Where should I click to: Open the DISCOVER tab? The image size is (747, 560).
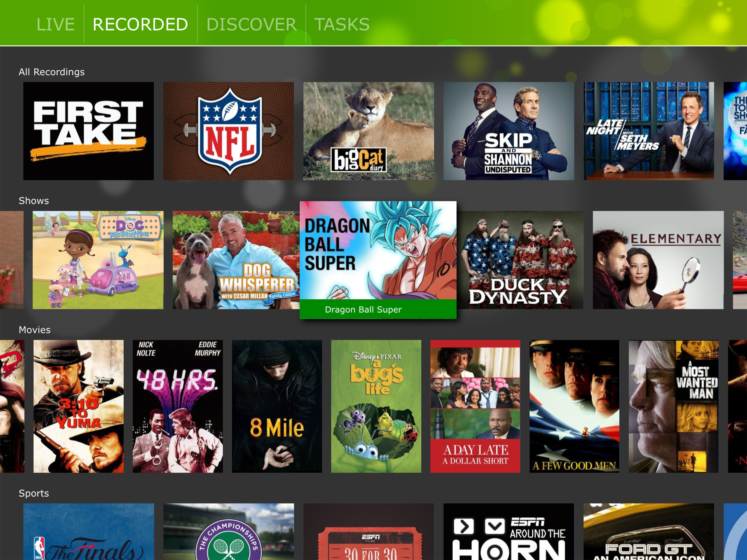[251, 24]
